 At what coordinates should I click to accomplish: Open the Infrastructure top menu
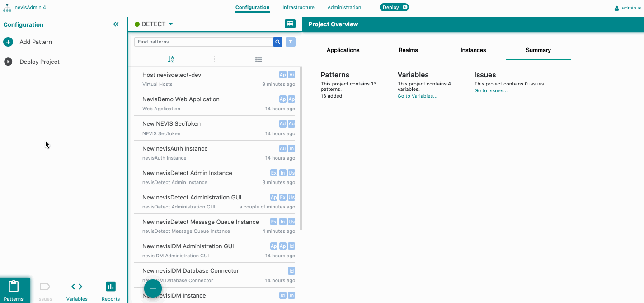coord(298,7)
